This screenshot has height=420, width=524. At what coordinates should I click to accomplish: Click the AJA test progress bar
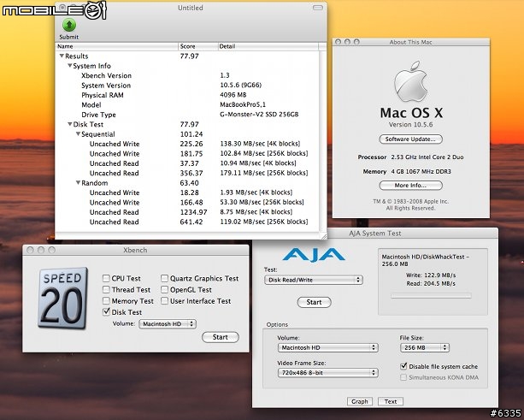pyautogui.click(x=431, y=296)
